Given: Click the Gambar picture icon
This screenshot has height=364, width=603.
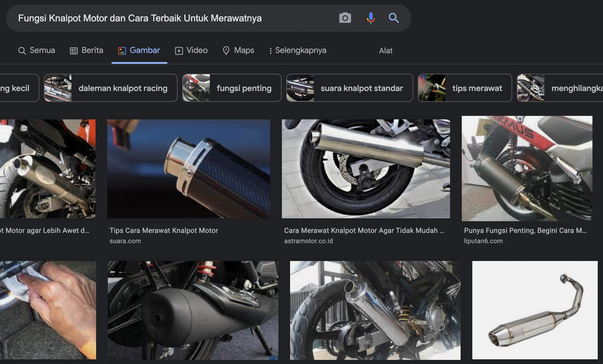Looking at the screenshot, I should (122, 51).
